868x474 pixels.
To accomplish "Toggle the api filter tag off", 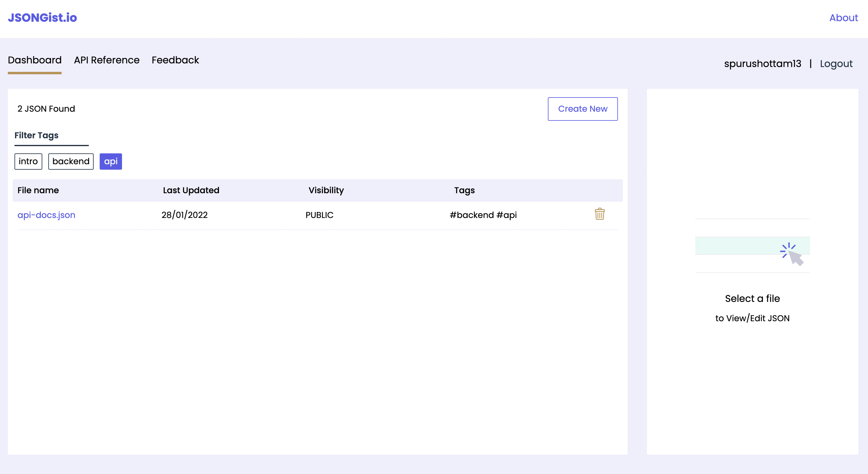I will tap(111, 161).
